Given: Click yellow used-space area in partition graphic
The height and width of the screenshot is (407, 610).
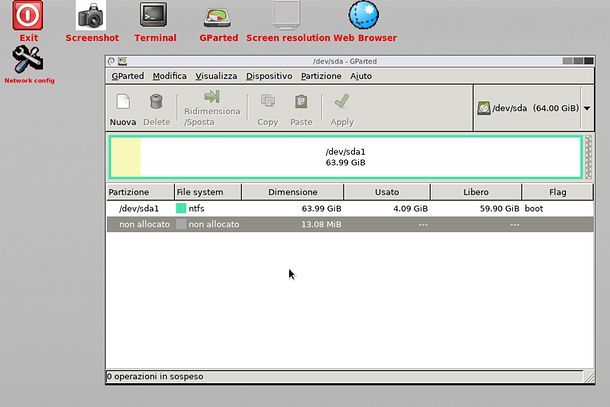Looking at the screenshot, I should [x=126, y=157].
